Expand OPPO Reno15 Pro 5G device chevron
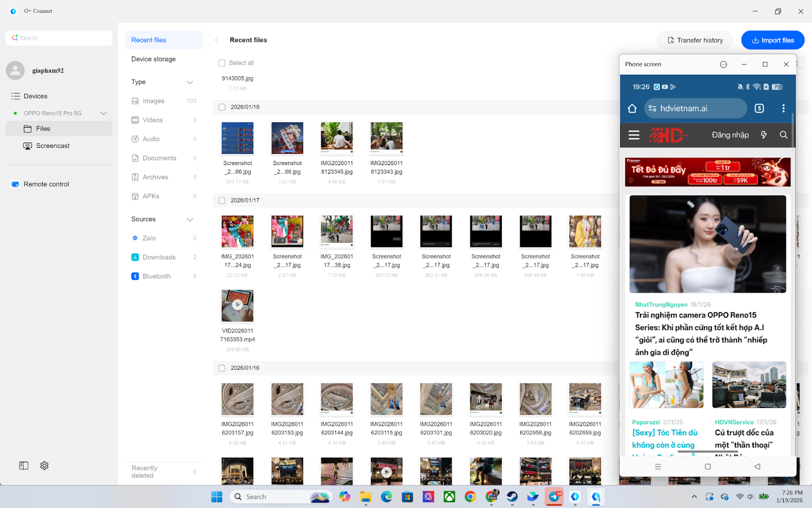 (x=104, y=113)
